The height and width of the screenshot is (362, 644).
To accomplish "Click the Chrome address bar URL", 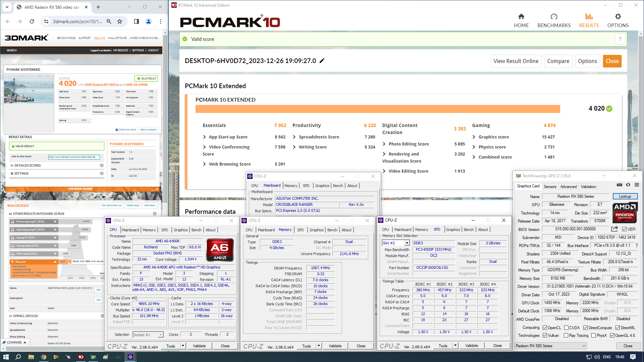I will [77, 21].
